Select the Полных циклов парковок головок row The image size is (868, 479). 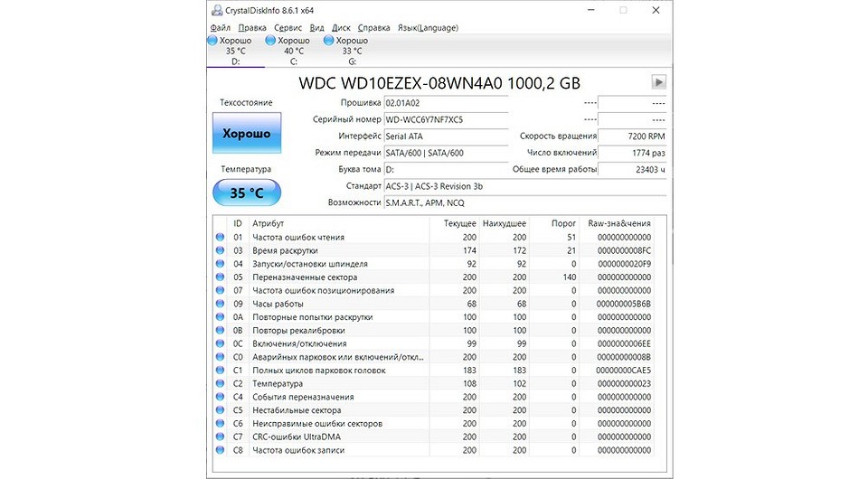click(x=433, y=370)
